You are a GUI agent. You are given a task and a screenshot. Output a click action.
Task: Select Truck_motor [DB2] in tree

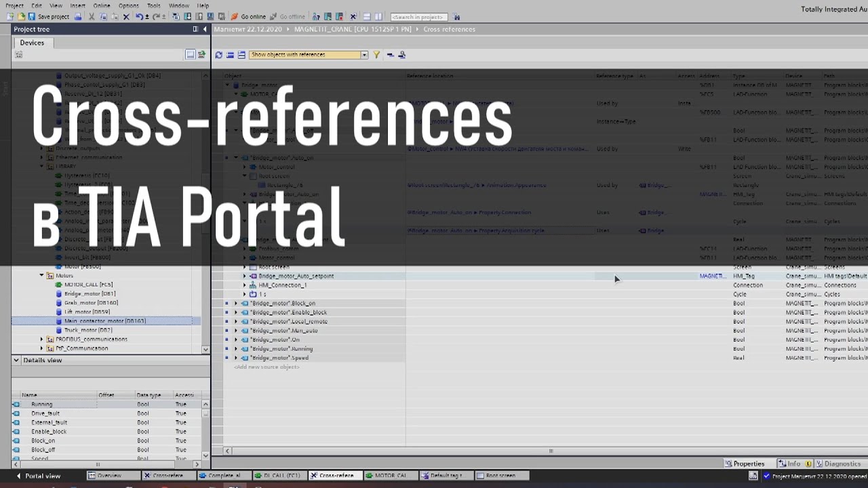coord(88,330)
